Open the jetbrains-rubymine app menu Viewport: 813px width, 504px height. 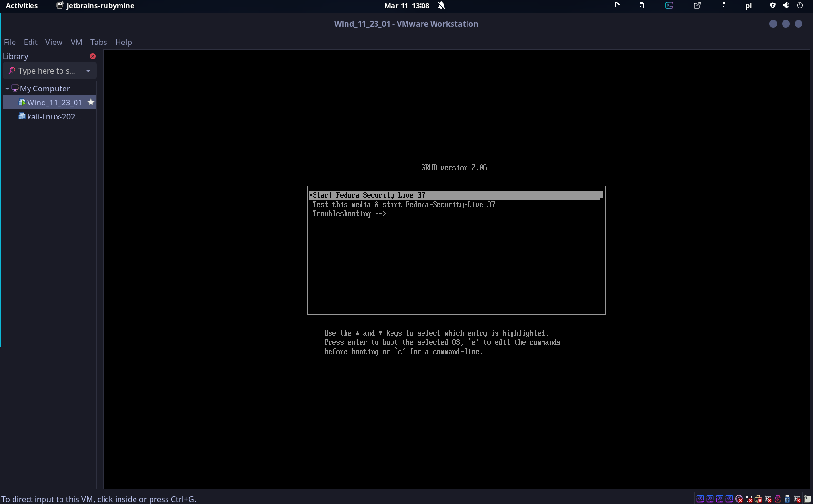[x=95, y=6]
